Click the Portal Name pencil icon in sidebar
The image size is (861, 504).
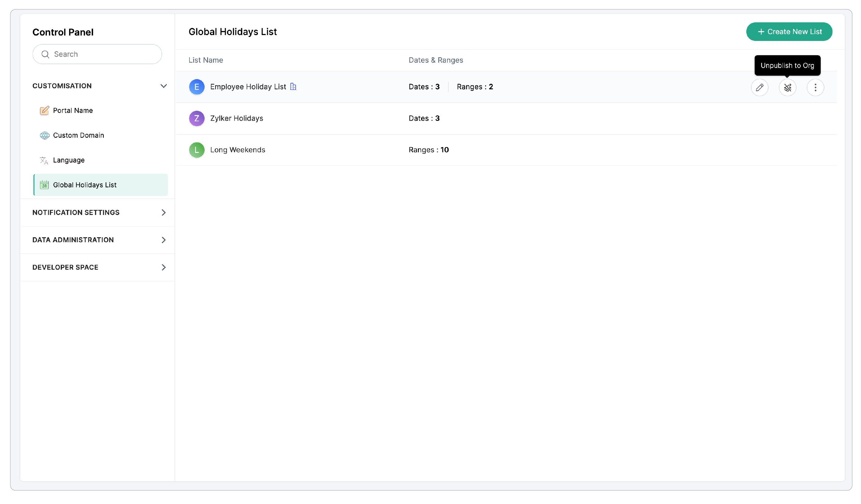click(x=44, y=110)
